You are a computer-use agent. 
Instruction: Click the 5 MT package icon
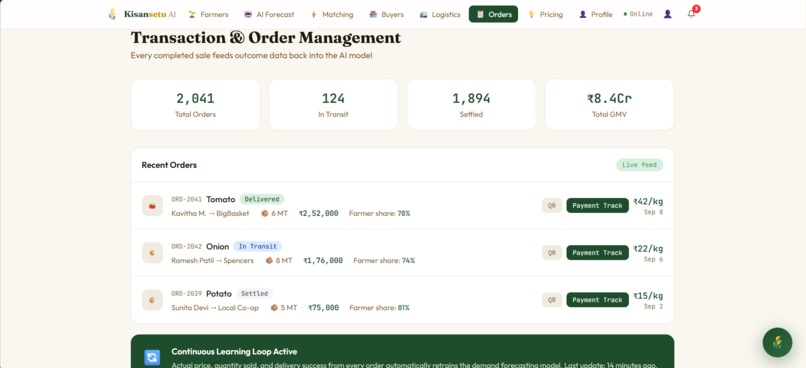coord(274,308)
